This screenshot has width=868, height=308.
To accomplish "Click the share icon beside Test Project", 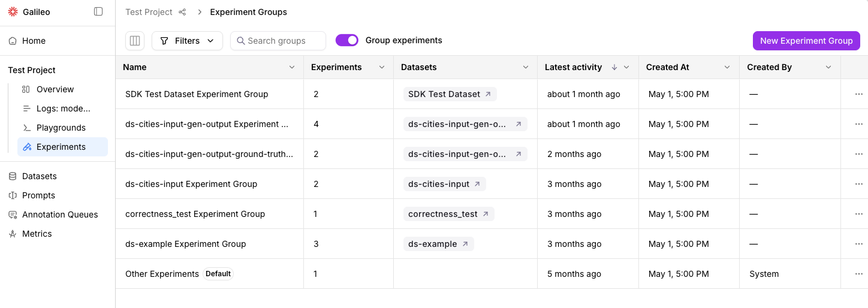I will click(x=183, y=12).
